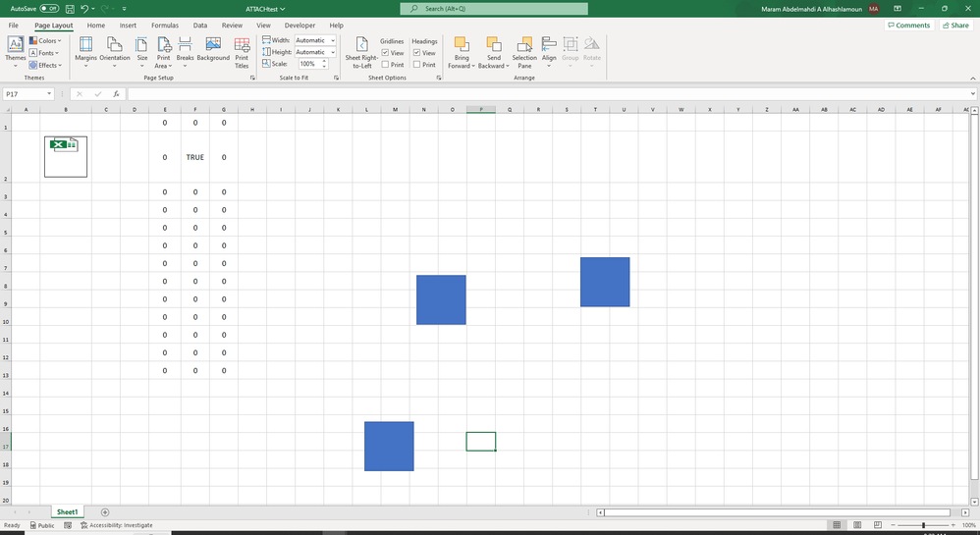
Task: Switch to the Home tab
Action: point(95,26)
